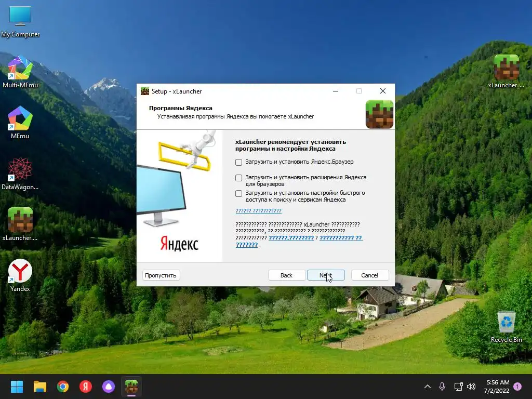Minimize the xLauncher setup window
This screenshot has height=399, width=532.
336,91
